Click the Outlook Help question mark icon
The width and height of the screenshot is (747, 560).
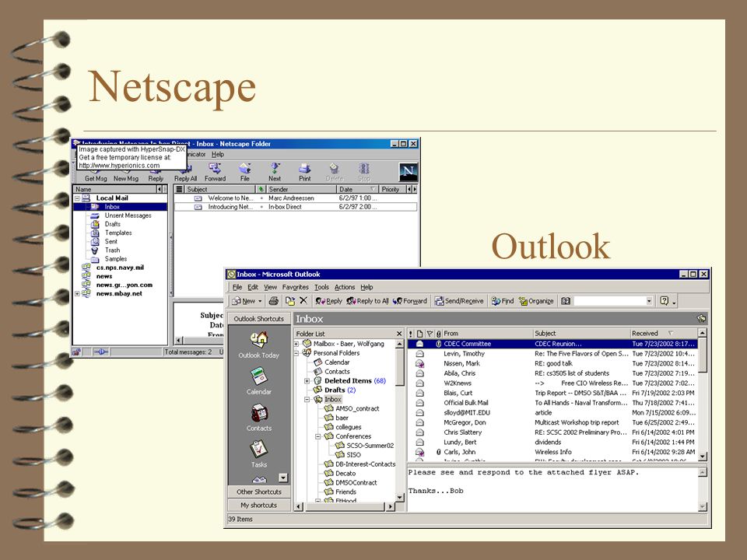pos(664,301)
